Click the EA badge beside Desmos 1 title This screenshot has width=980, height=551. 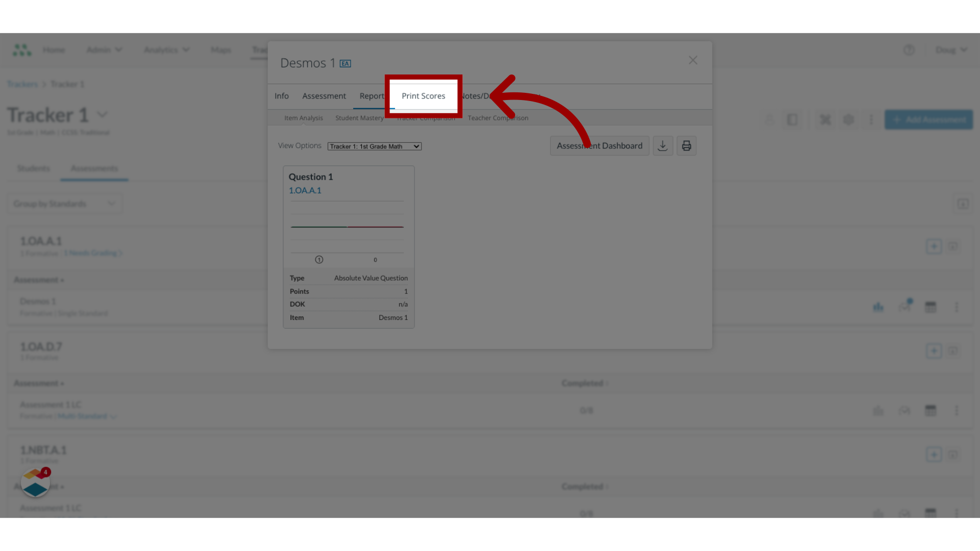tap(346, 64)
